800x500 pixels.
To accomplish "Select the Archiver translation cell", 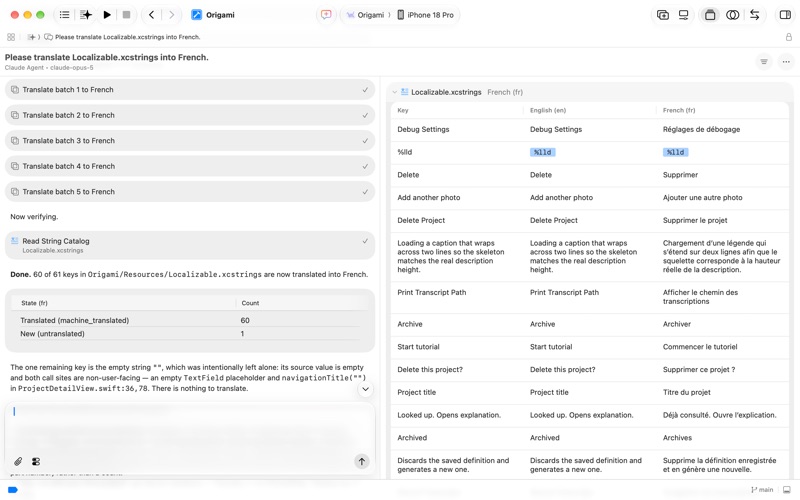I will tap(677, 324).
